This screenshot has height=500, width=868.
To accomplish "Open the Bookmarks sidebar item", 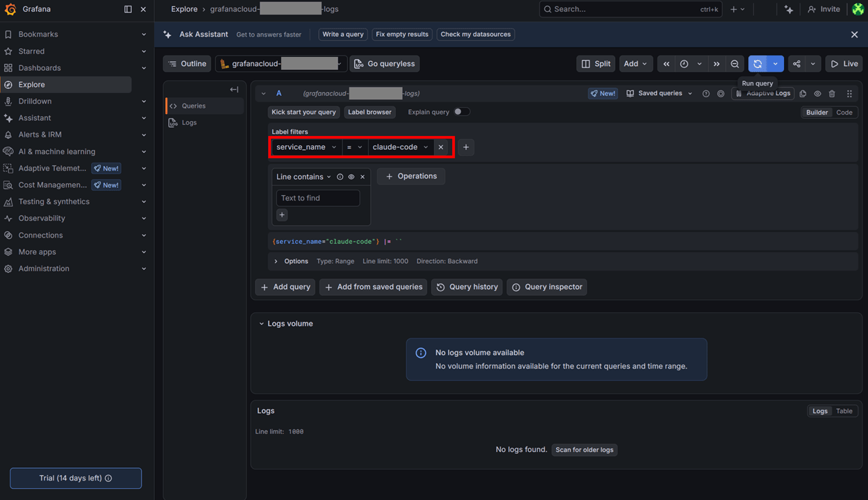I will point(38,34).
